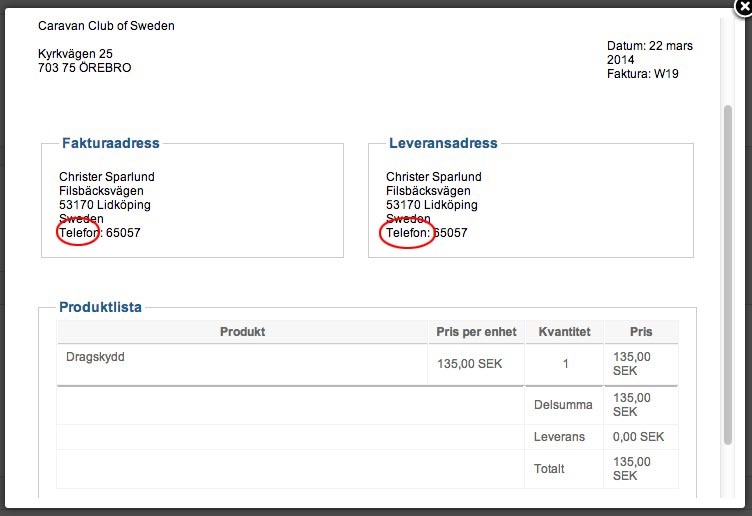752x516 pixels.
Task: Click Christer Sparlund in the Fakturaadress box
Action: click(107, 177)
